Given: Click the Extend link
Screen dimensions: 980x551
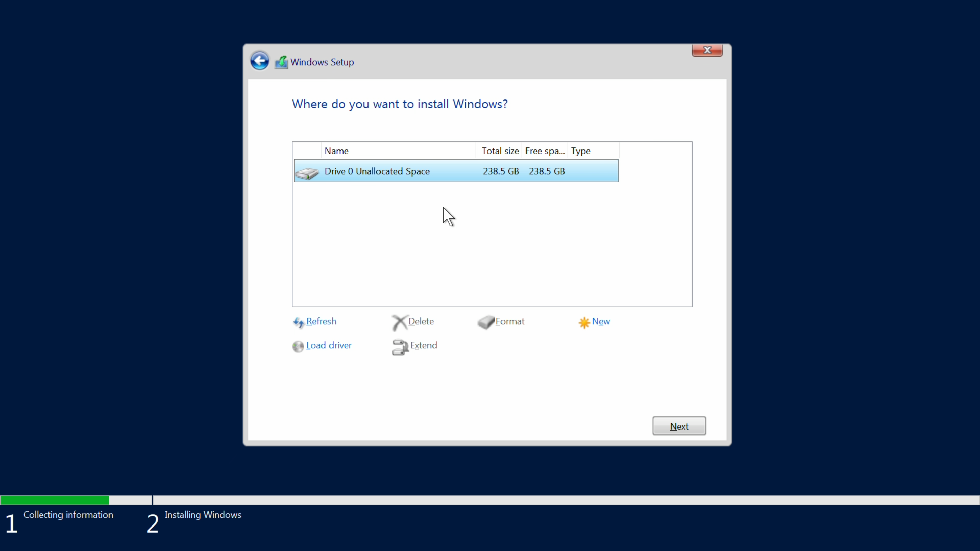Looking at the screenshot, I should 423,345.
